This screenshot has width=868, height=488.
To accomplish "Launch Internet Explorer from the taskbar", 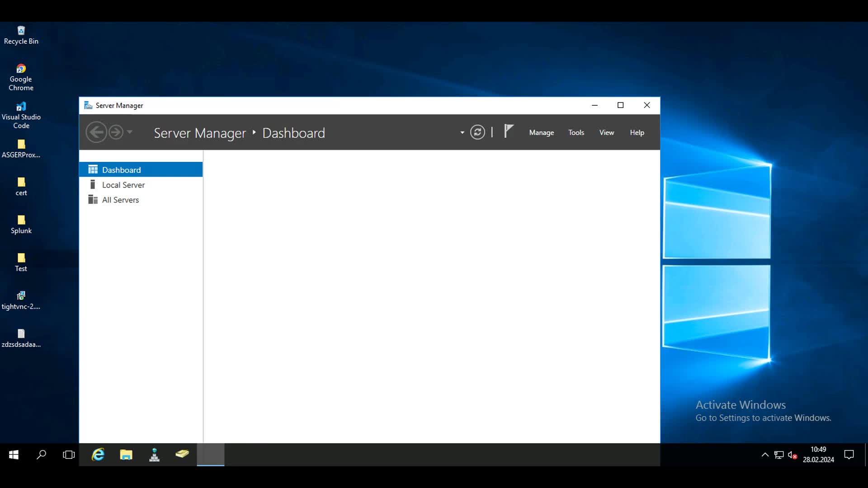I will coord(98,455).
